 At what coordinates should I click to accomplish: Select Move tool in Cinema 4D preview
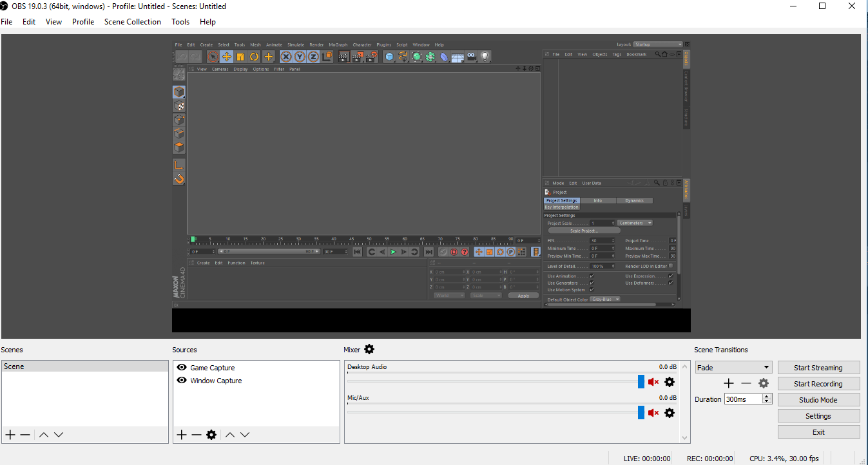227,57
